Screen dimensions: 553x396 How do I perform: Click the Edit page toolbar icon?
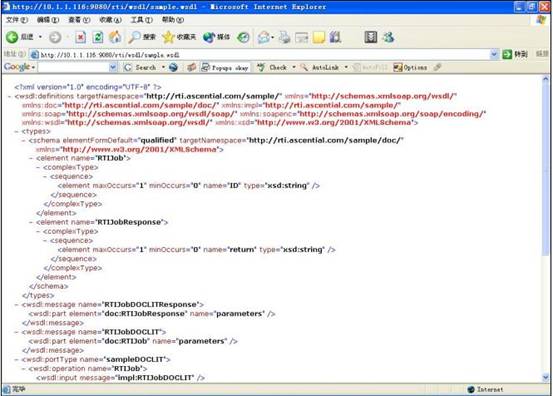tap(302, 37)
